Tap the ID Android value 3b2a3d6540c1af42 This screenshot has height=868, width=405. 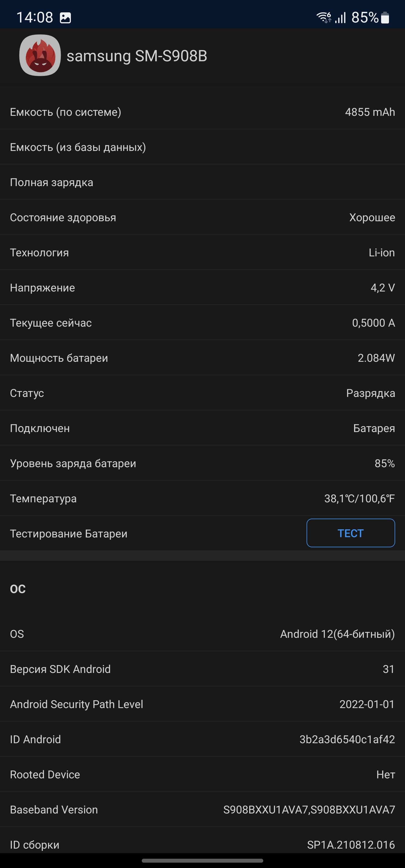point(347,739)
